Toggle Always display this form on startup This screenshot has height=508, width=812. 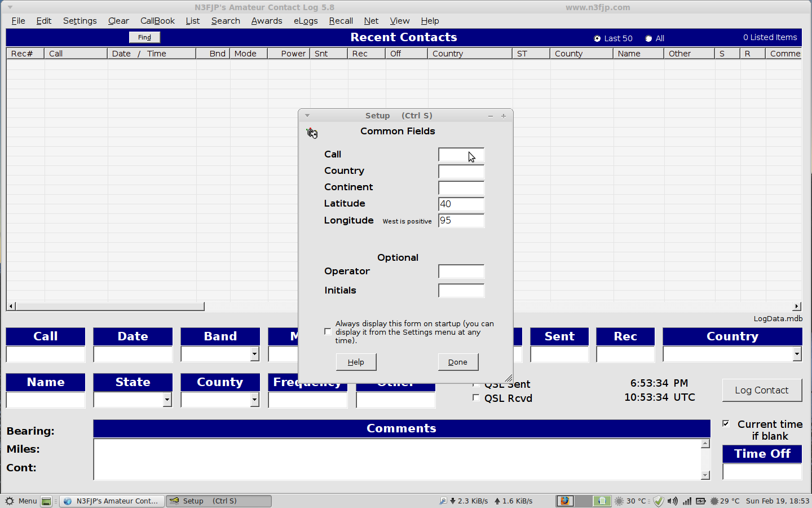click(328, 332)
